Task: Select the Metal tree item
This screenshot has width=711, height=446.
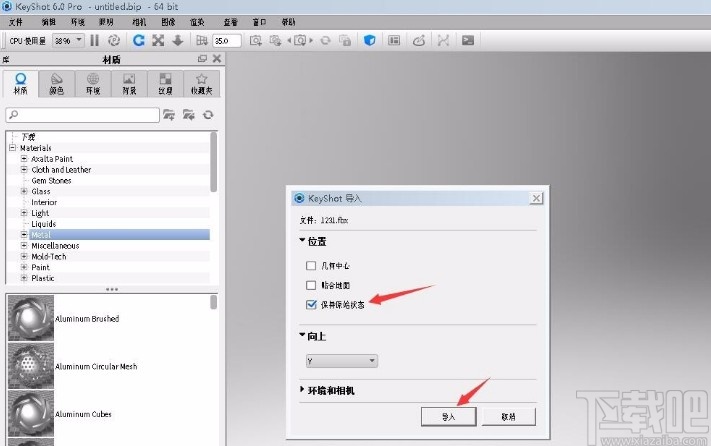Action: 120,235
